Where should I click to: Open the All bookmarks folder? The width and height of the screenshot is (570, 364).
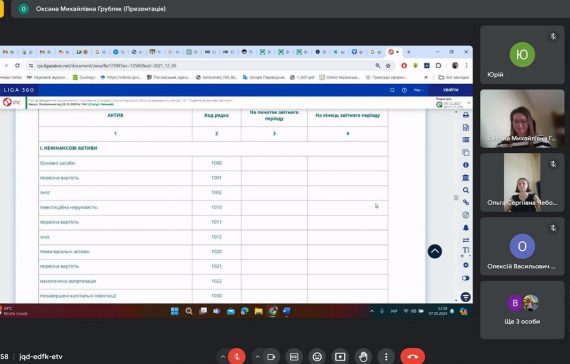pos(454,77)
